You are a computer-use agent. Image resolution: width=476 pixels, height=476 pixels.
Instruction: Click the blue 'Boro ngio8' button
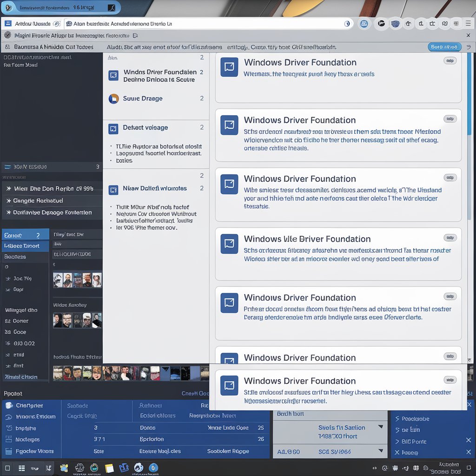coord(444,47)
